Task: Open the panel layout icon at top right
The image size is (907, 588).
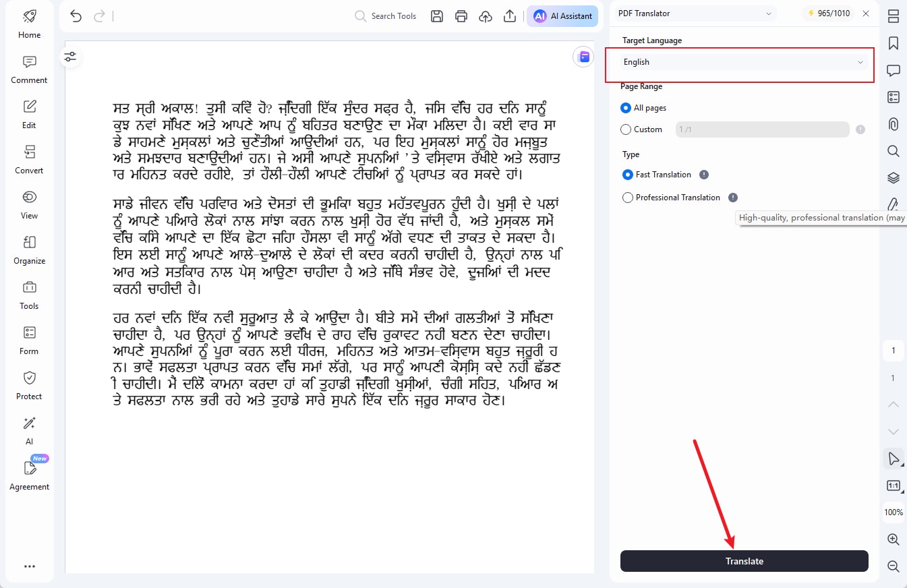Action: point(894,16)
